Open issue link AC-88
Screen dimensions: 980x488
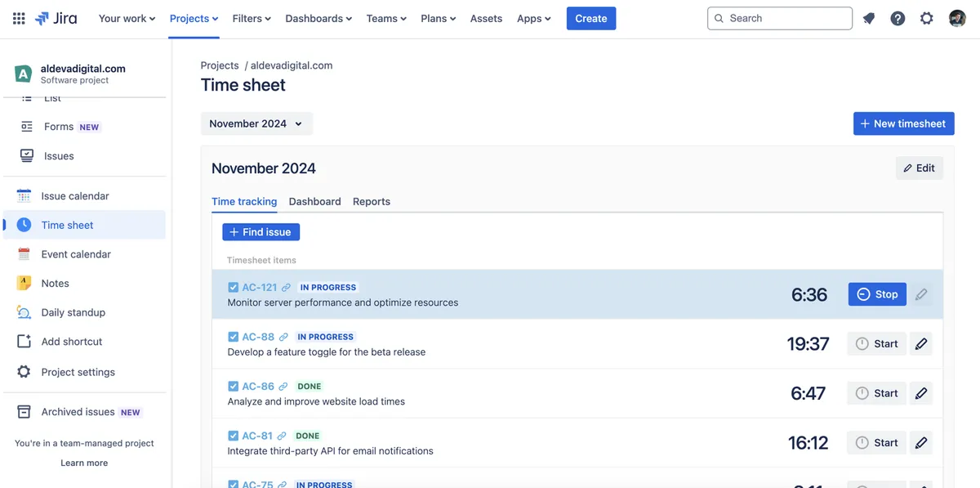pyautogui.click(x=258, y=337)
